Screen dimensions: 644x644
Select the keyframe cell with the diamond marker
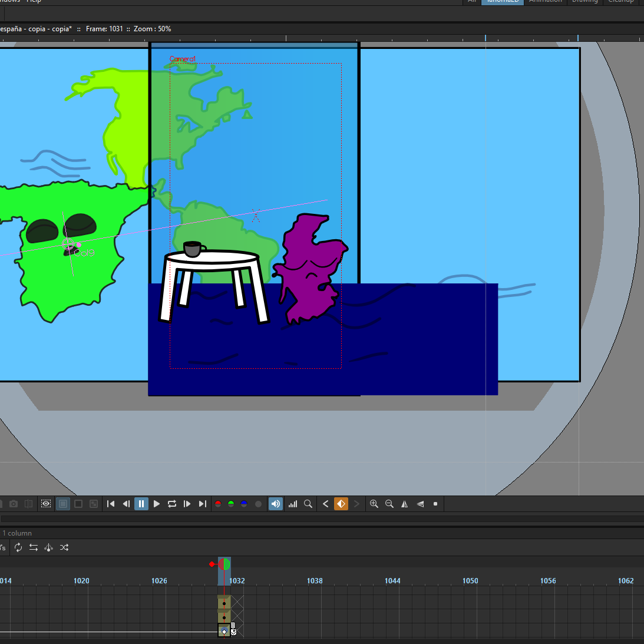(x=224, y=631)
